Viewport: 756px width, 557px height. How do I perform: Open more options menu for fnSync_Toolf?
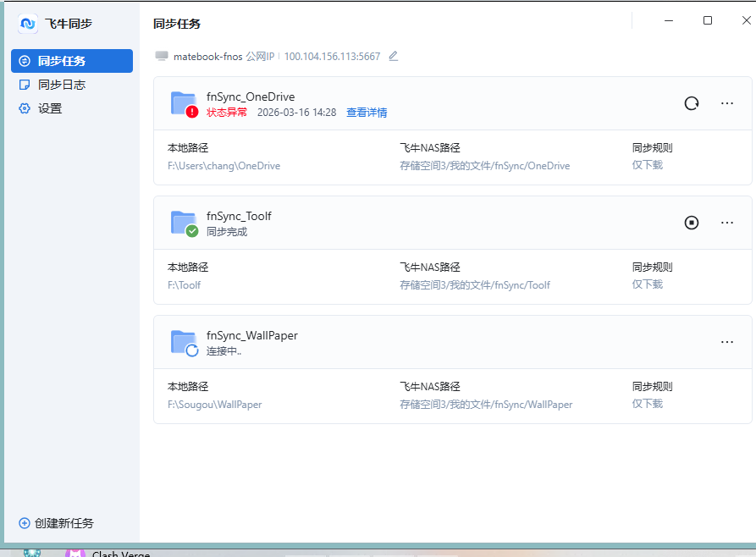tap(726, 223)
